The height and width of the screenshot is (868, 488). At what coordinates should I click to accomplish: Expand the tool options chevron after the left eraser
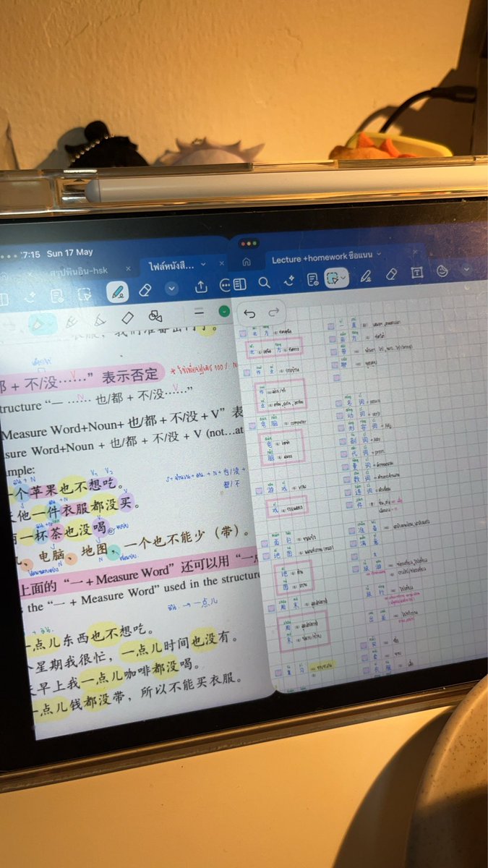(171, 289)
